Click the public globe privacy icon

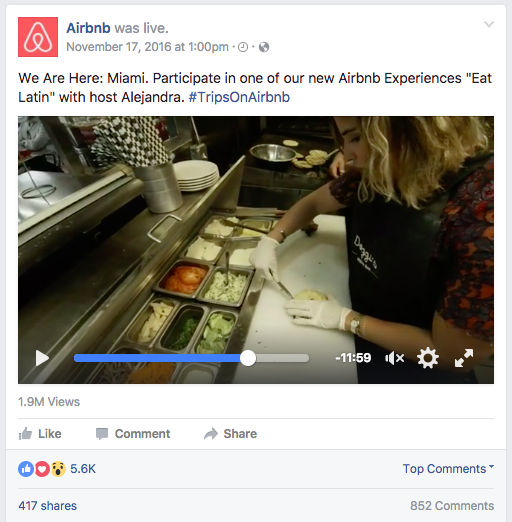pyautogui.click(x=264, y=47)
